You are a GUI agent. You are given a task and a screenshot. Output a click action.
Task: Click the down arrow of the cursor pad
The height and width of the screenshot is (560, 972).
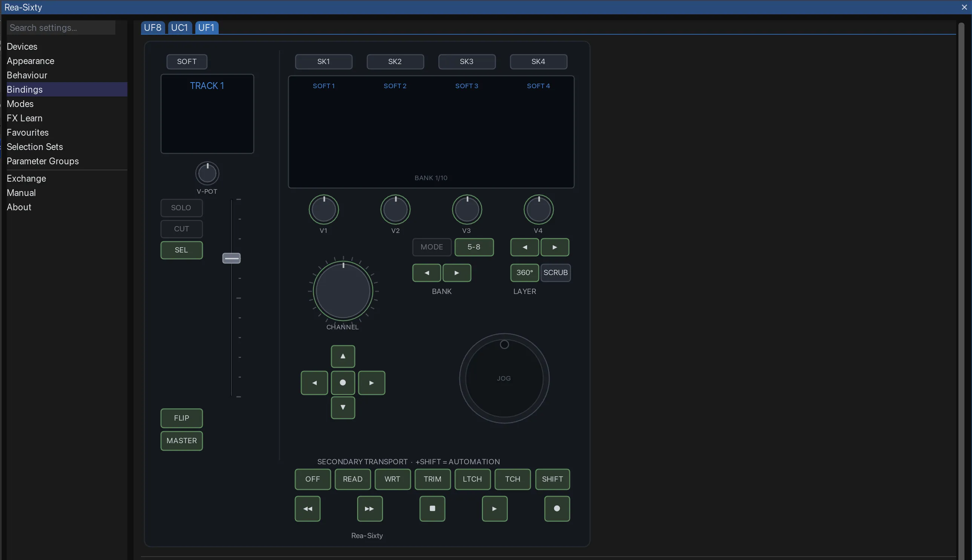(343, 407)
